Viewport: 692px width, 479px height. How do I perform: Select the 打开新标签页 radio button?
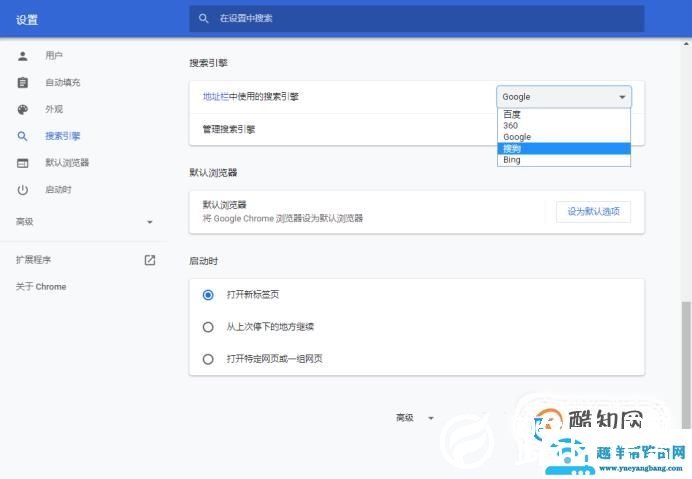point(208,295)
